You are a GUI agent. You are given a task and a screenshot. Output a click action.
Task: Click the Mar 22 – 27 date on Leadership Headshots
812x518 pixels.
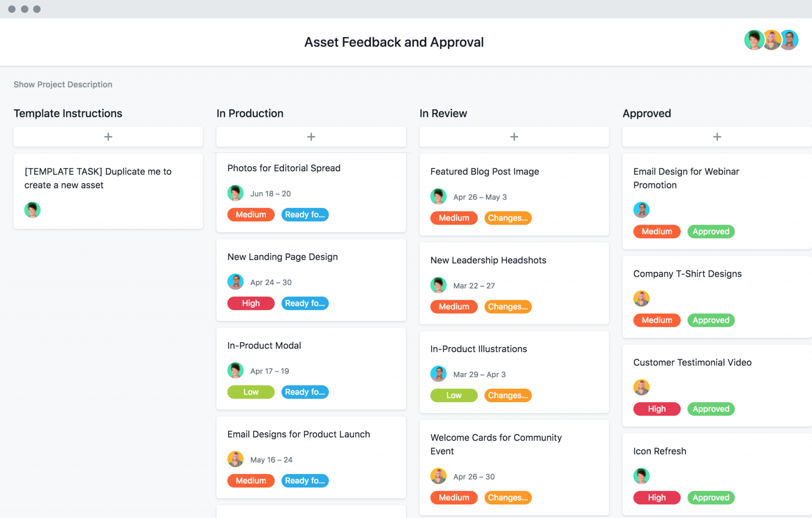tap(474, 286)
